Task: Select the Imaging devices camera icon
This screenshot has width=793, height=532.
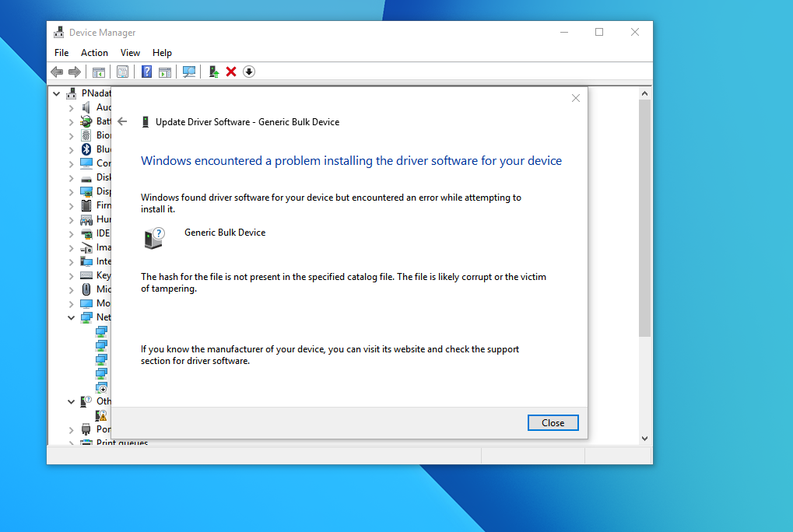Action: point(86,247)
